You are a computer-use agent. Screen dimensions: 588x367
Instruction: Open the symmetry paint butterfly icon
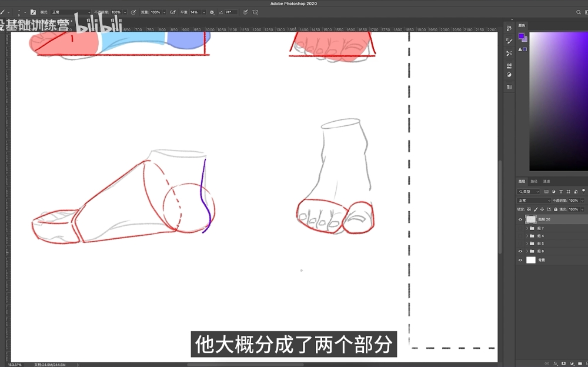(x=255, y=12)
